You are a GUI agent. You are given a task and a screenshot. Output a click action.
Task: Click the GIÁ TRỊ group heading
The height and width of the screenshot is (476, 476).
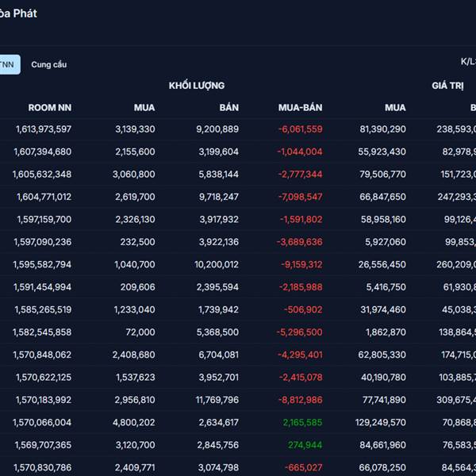pos(447,86)
